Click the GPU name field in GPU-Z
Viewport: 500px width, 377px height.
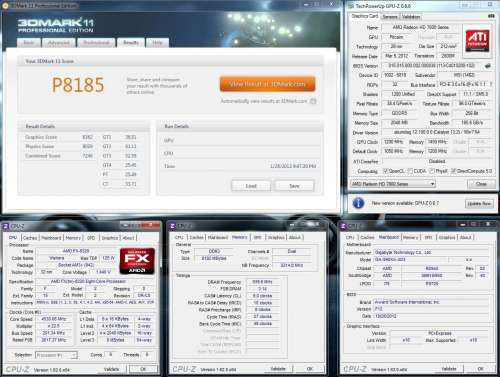click(420, 27)
